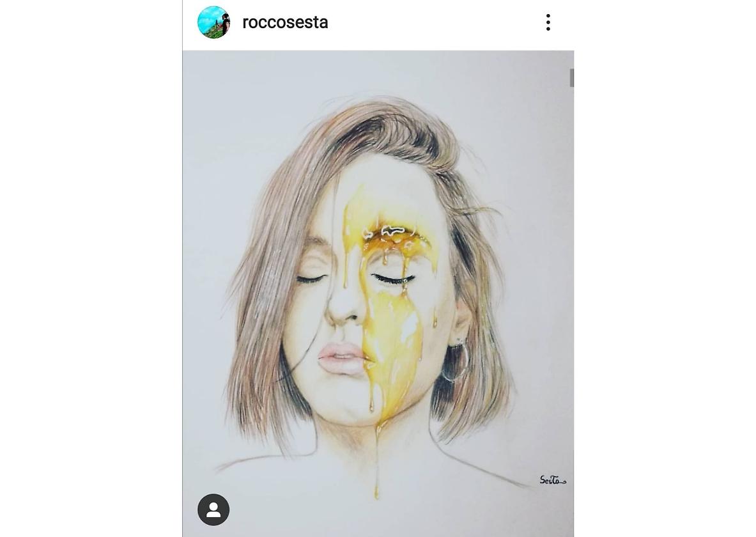Tap the honey pool above the eyebrow

tap(390, 234)
